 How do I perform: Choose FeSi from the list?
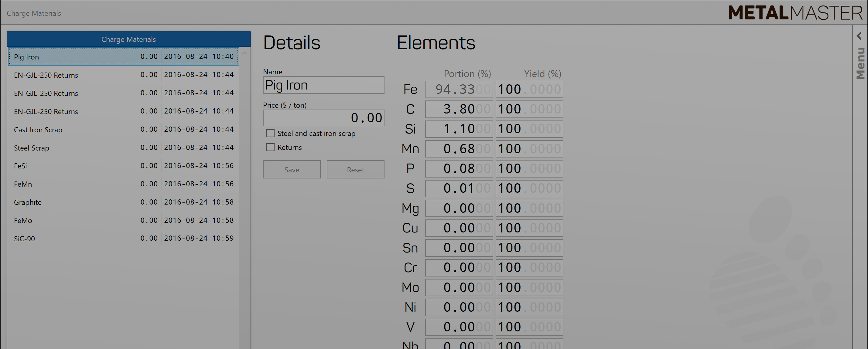point(123,166)
